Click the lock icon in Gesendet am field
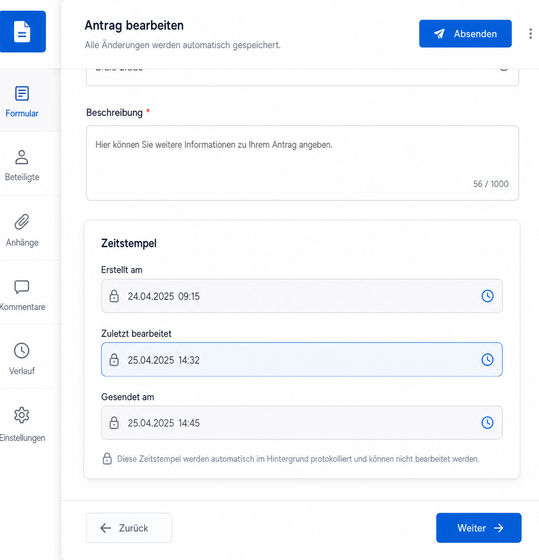 click(114, 422)
